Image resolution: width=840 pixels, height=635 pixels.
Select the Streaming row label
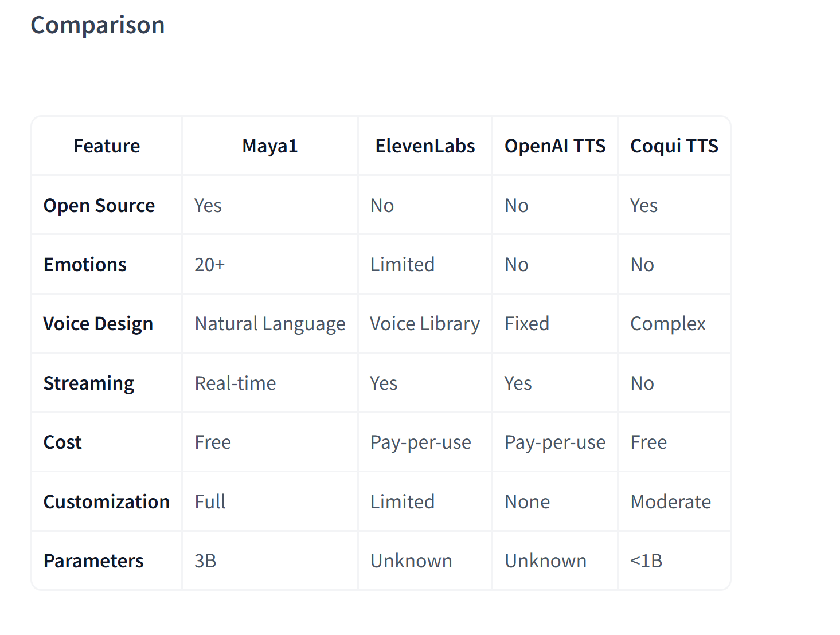[x=89, y=383]
